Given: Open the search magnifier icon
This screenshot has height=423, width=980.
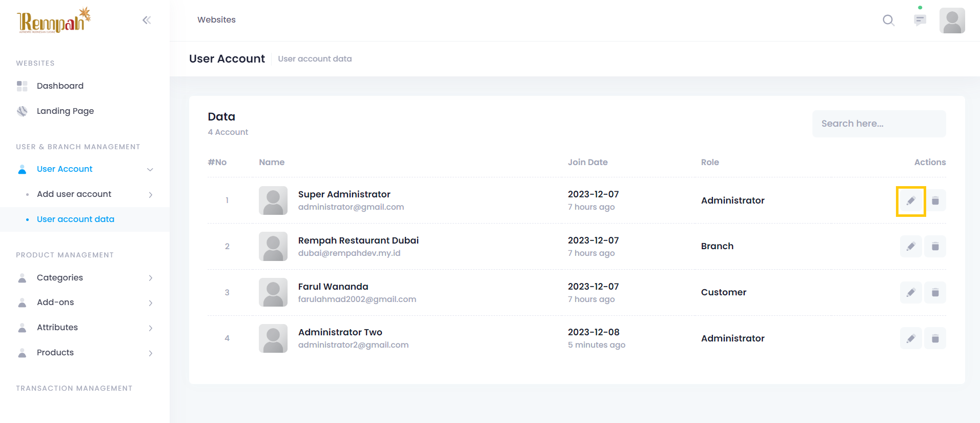Looking at the screenshot, I should (x=888, y=21).
